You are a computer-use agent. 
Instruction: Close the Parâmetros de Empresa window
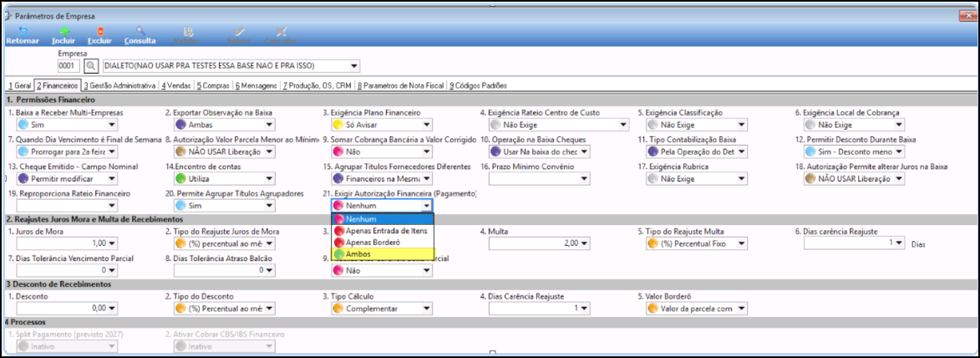969,16
